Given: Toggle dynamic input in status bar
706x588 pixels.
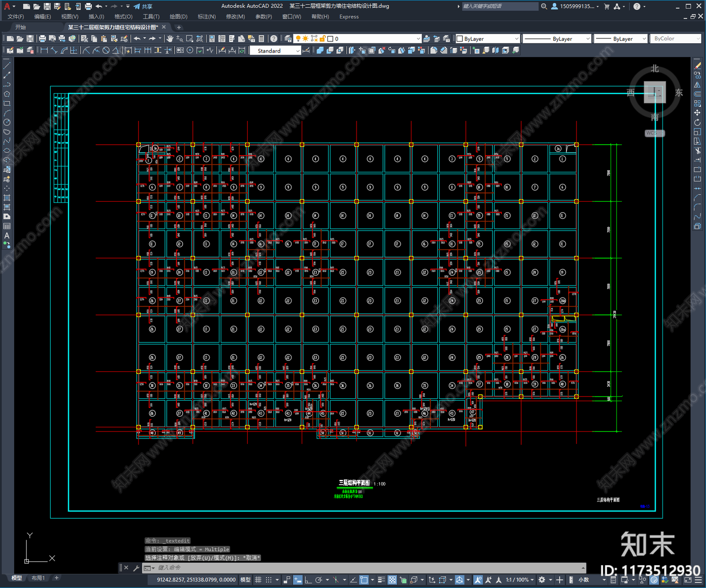Looking at the screenshot, I should [298, 580].
